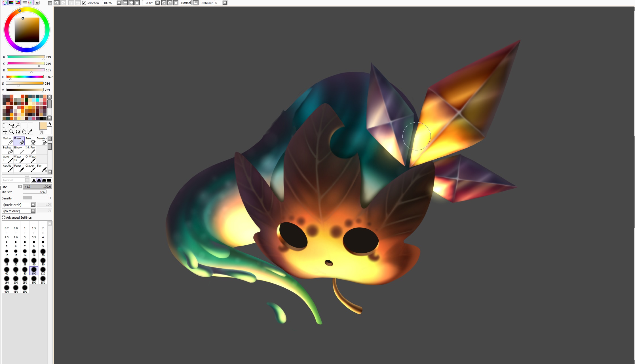Reset zoom with the square button
This screenshot has width=635, height=364.
(137, 3)
